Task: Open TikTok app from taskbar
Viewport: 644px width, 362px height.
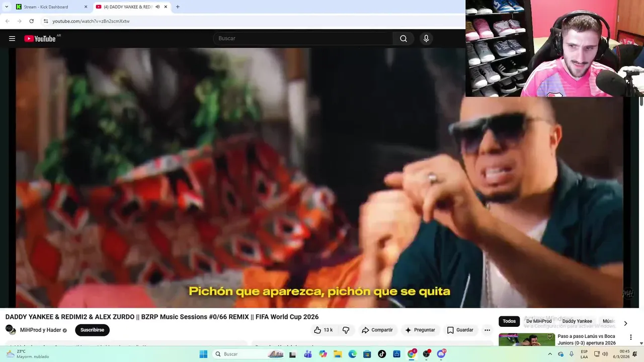Action: tap(382, 354)
